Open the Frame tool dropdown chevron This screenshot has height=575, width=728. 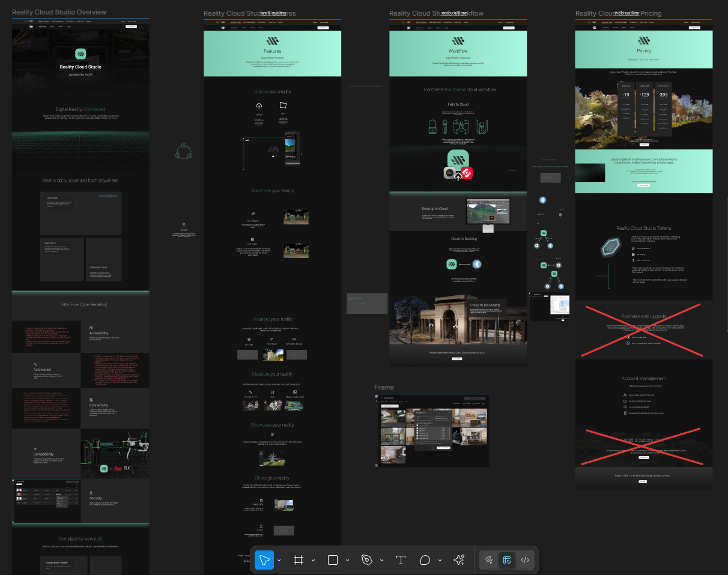tap(314, 561)
